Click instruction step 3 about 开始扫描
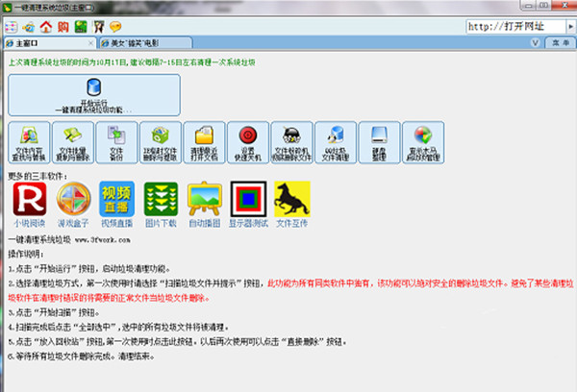Screen dimensions: 577x392 point(54,312)
